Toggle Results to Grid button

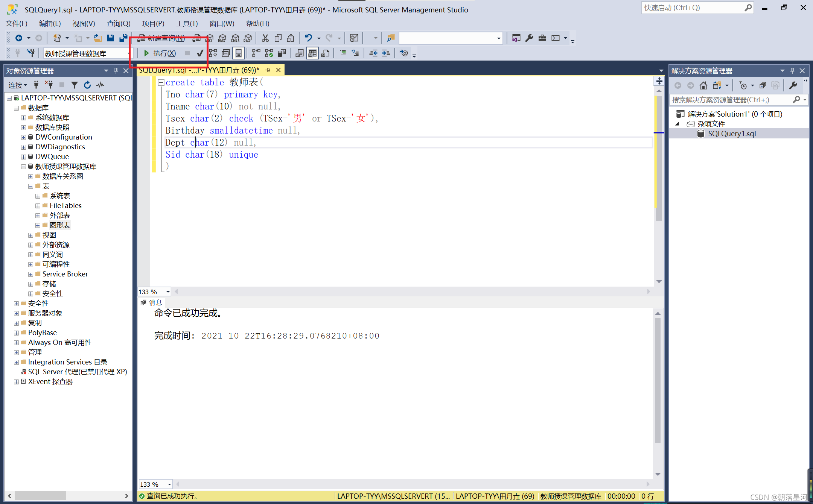(x=312, y=53)
